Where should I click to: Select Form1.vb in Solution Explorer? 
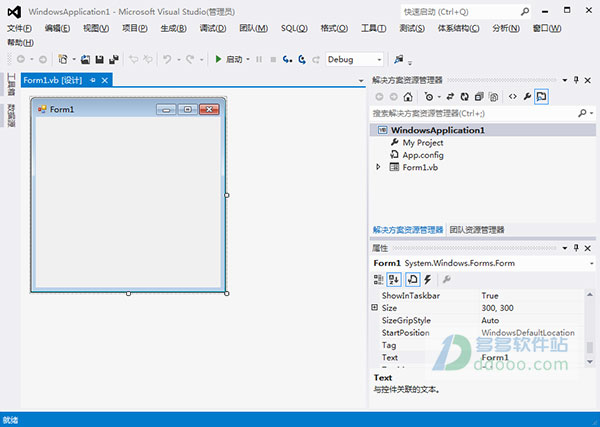420,167
